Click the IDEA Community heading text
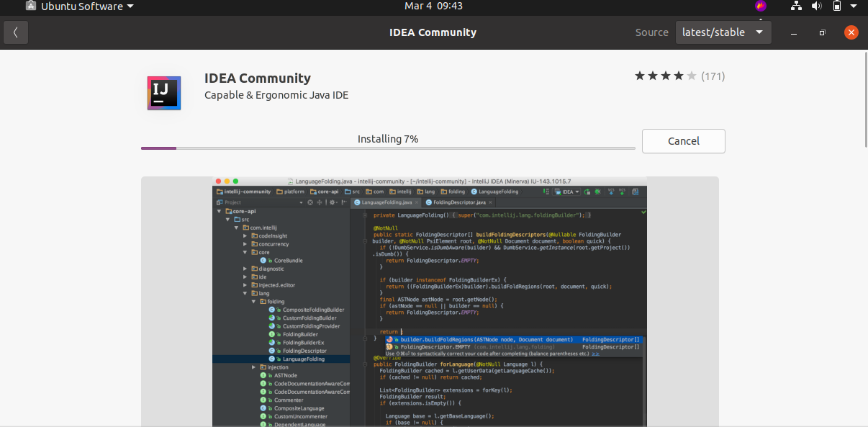868x427 pixels. [258, 78]
